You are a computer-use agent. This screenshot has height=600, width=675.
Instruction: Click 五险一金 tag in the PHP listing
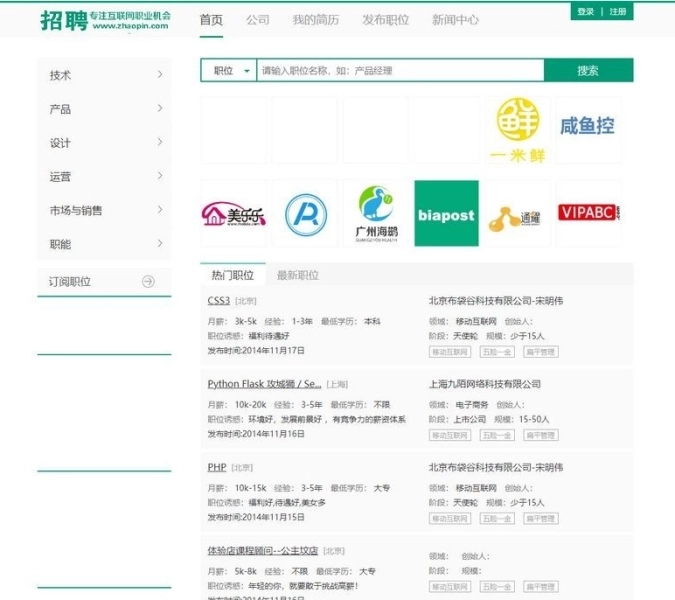click(x=497, y=519)
